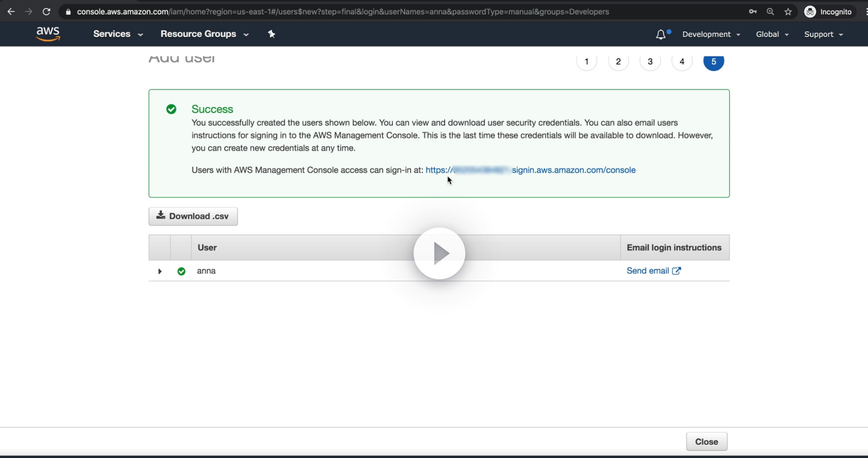Expand the anna user row details

click(160, 271)
